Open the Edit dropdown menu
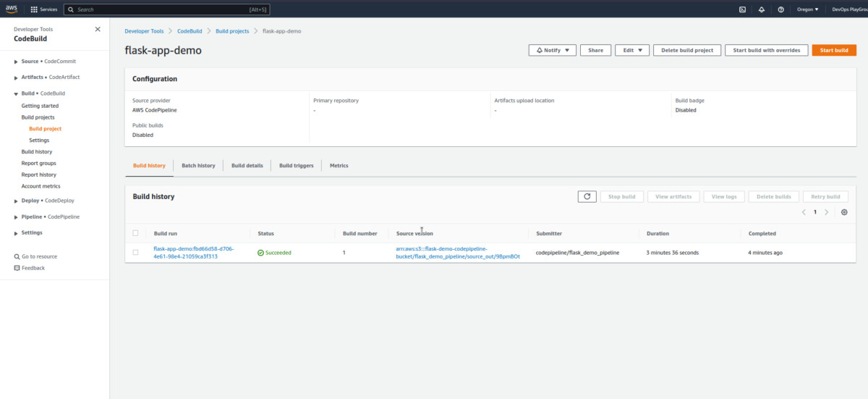868x399 pixels. point(632,50)
